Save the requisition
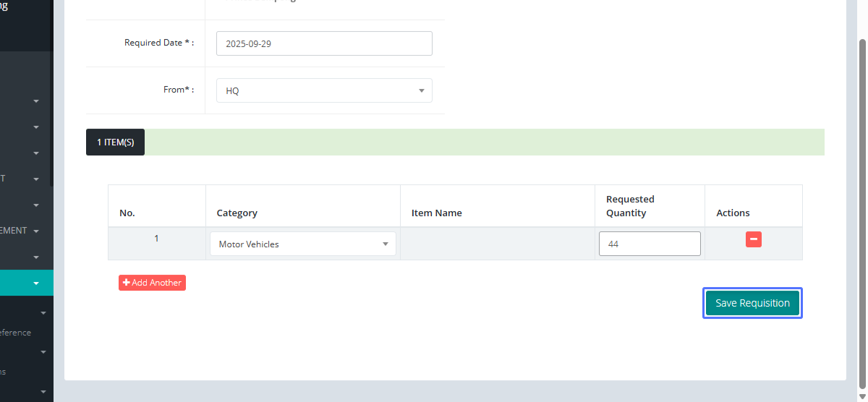 pos(752,304)
